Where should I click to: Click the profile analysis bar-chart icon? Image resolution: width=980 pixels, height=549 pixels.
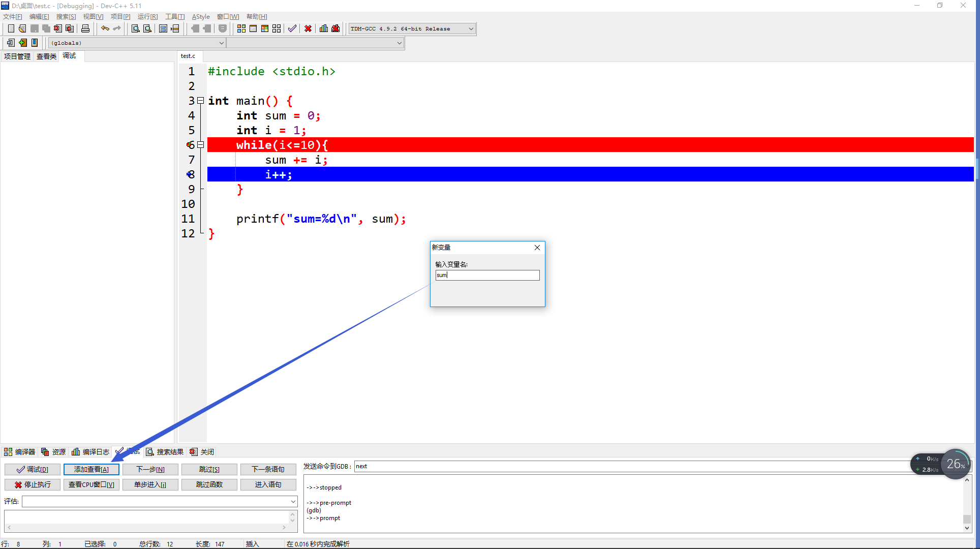(324, 28)
